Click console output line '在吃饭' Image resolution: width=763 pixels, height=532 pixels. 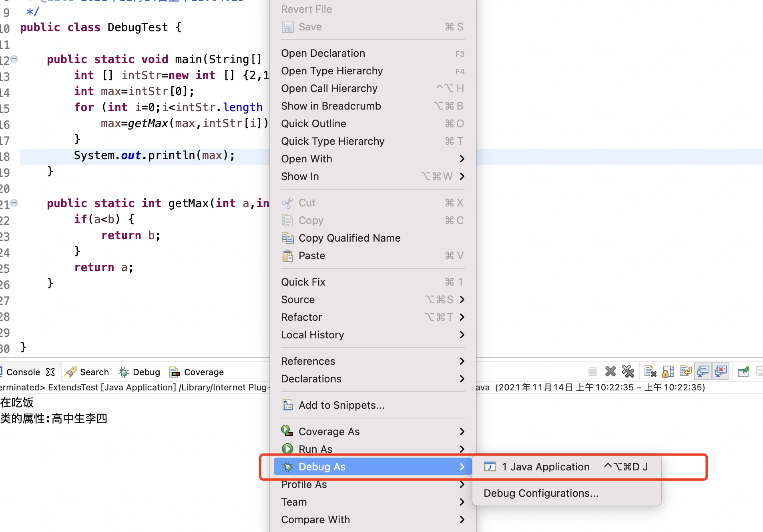coord(17,402)
